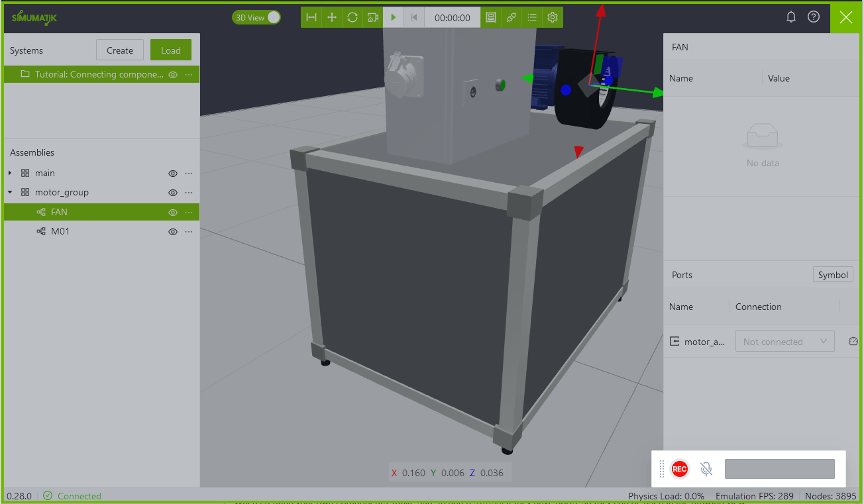Viewport: 864px width, 504px height.
Task: Reset emulation to start
Action: click(x=414, y=18)
